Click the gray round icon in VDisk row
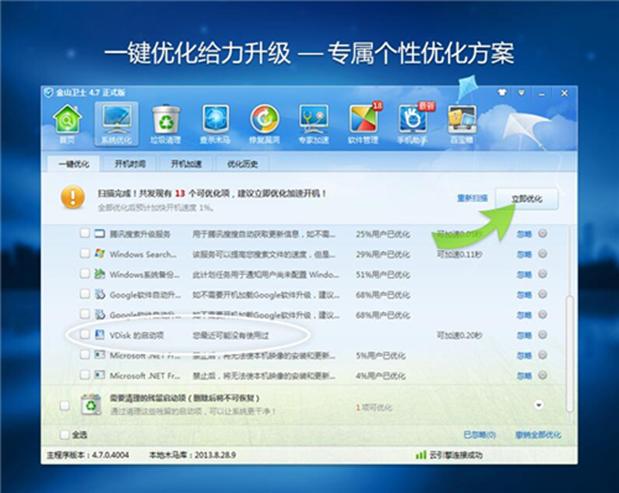This screenshot has height=493, width=619. pyautogui.click(x=543, y=335)
